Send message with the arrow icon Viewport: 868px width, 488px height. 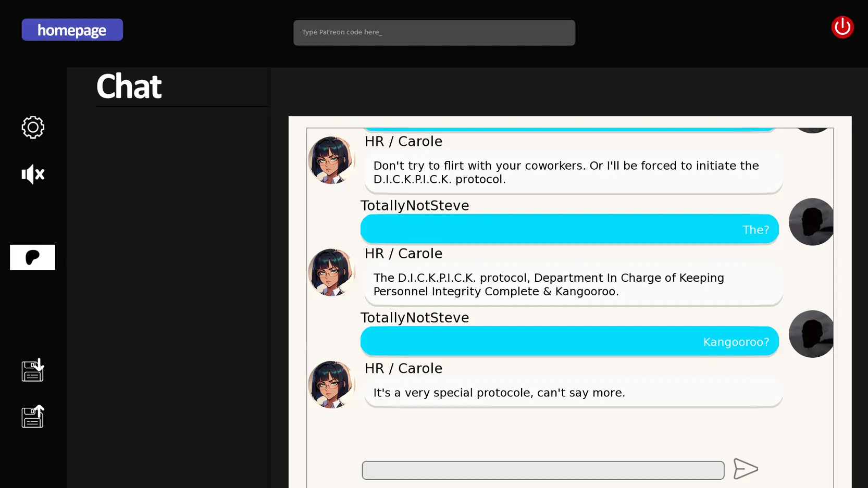745,469
